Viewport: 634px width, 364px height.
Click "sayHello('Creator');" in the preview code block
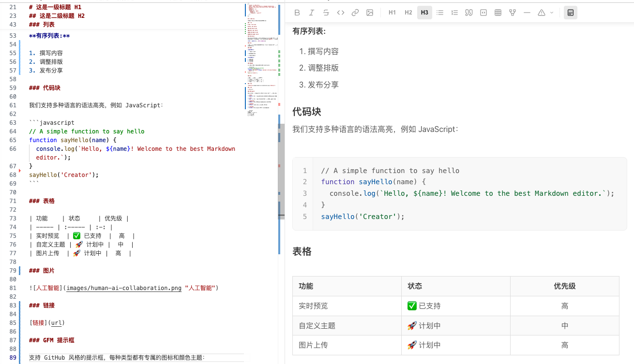[362, 217]
